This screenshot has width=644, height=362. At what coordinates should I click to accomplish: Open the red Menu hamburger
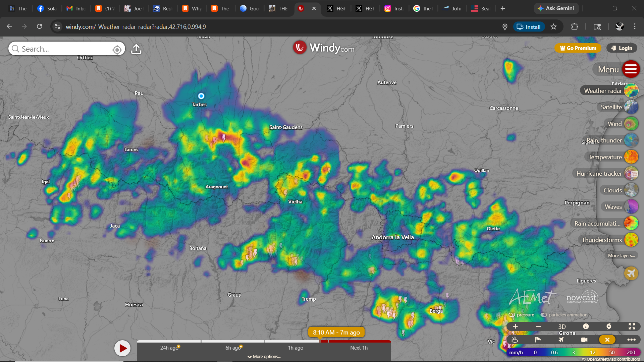(x=631, y=69)
